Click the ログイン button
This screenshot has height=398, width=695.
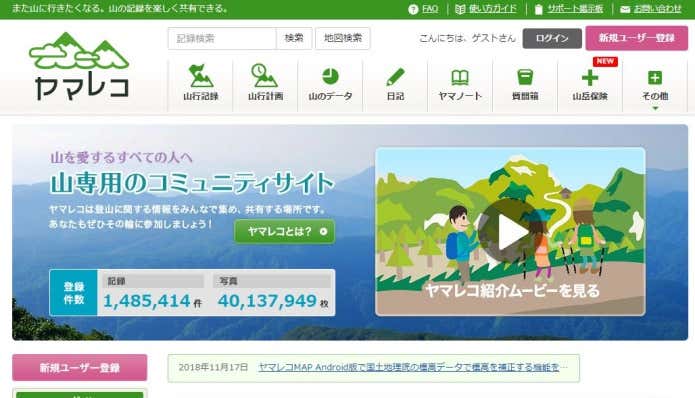point(552,38)
